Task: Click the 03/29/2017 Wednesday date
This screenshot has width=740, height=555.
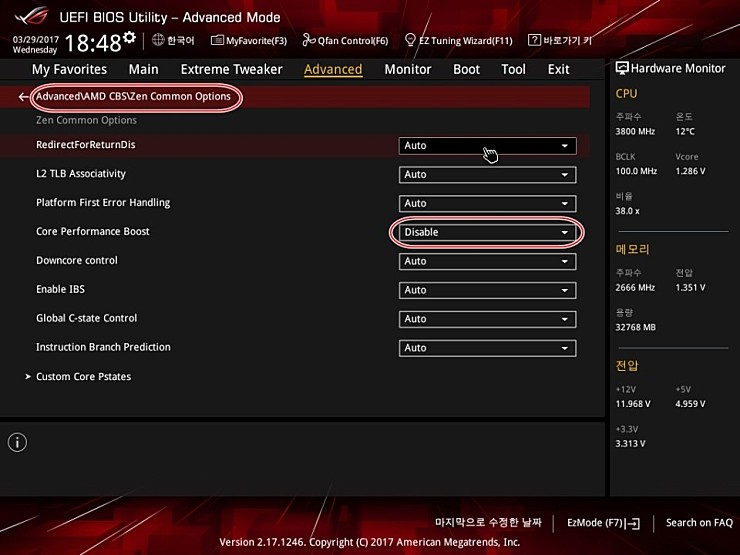Action: 35,44
